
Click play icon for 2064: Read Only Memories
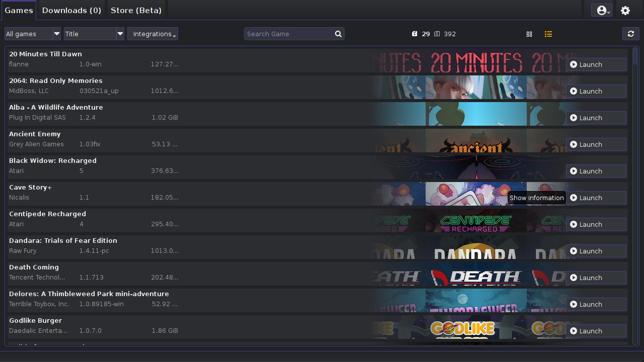(x=574, y=91)
